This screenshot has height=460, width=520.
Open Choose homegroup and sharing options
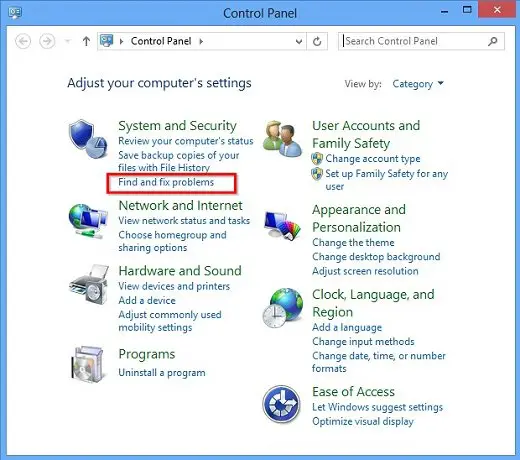point(172,241)
